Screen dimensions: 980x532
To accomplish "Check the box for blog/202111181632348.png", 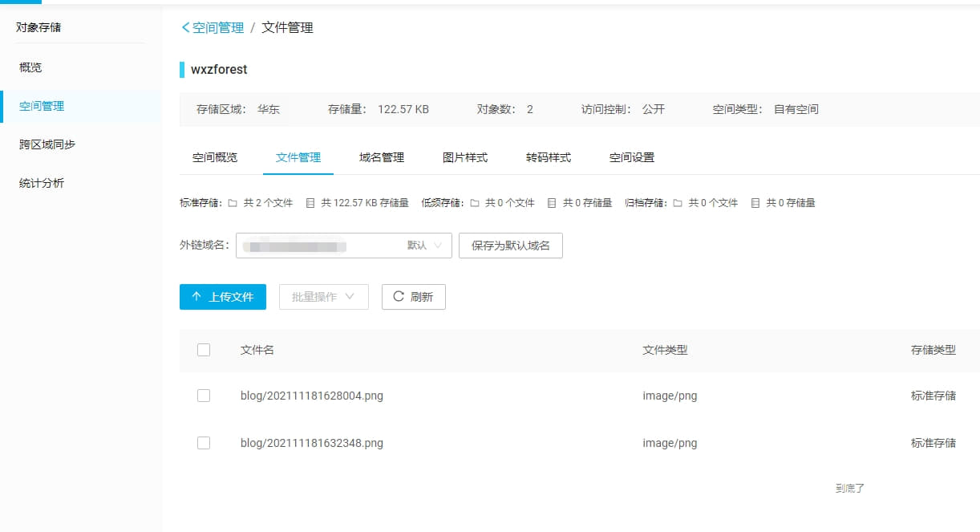I will (x=204, y=442).
